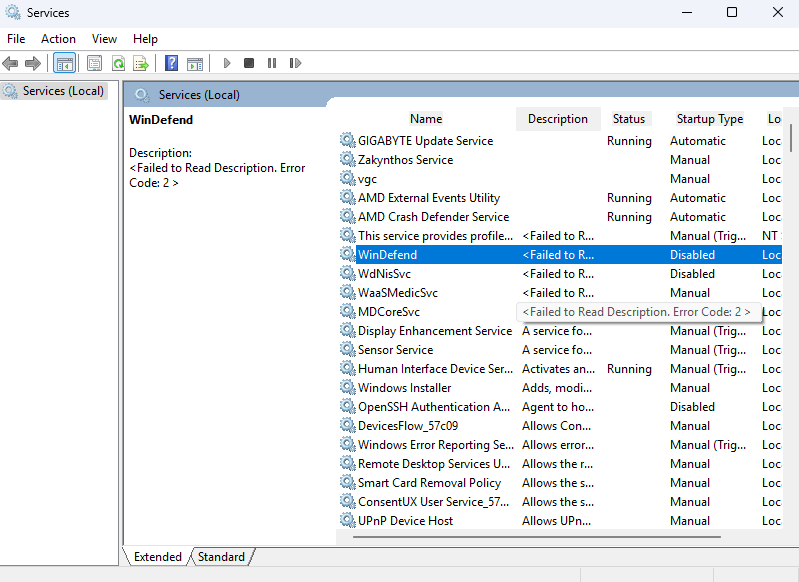
Task: Open the Help menu
Action: point(145,39)
